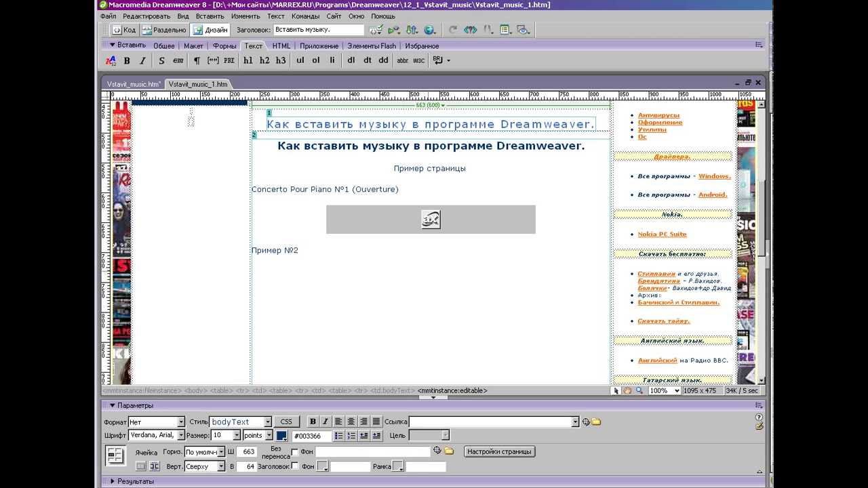This screenshot has height=488, width=868.
Task: Insert Emphasis tag with em icon
Action: click(178, 60)
